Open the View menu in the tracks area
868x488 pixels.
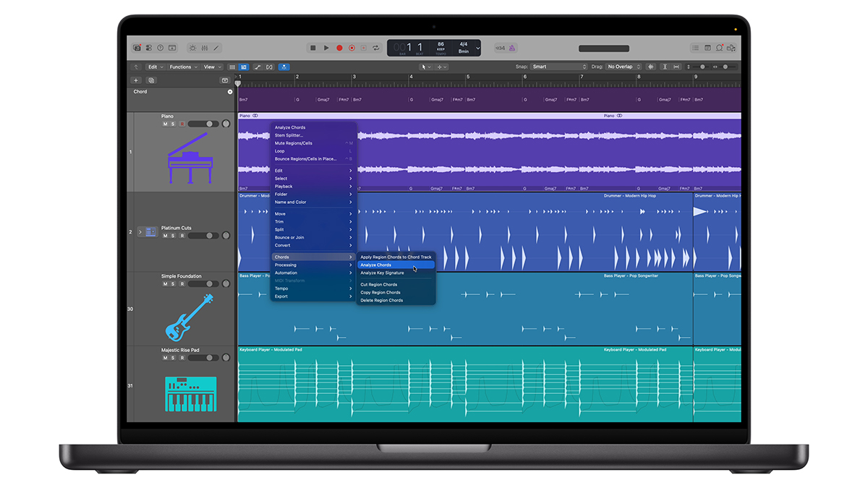click(210, 66)
